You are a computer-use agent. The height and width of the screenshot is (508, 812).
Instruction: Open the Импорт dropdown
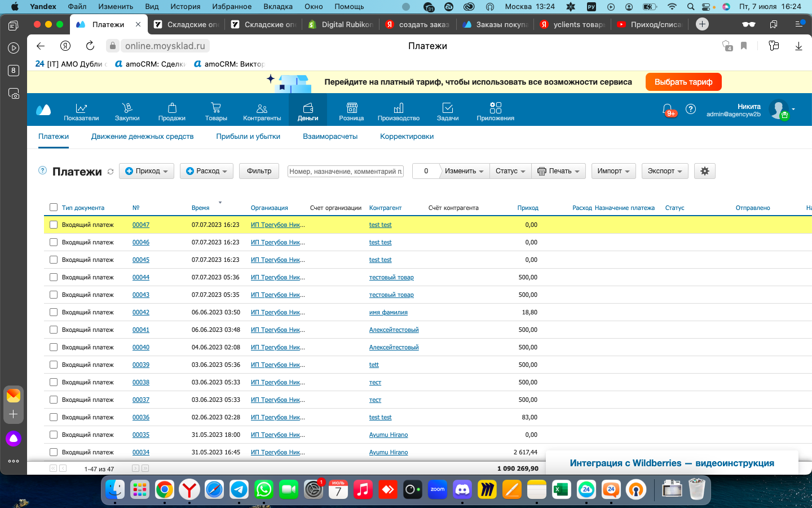(x=614, y=171)
